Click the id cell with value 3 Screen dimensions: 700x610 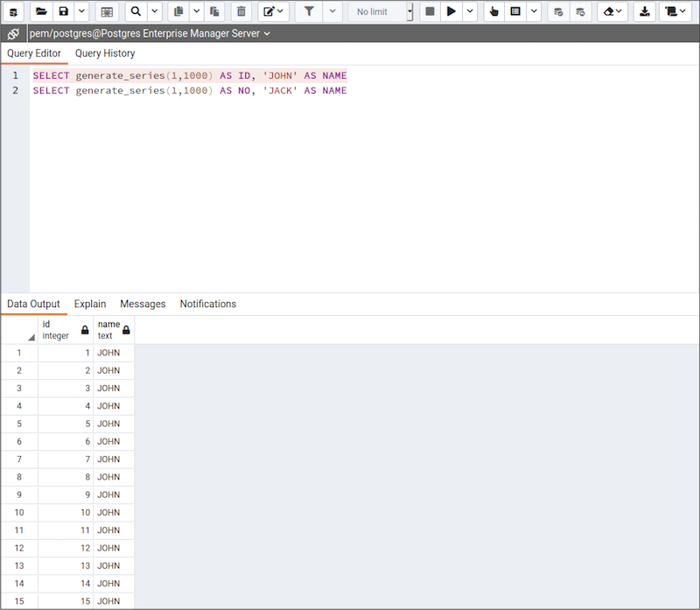pos(66,389)
